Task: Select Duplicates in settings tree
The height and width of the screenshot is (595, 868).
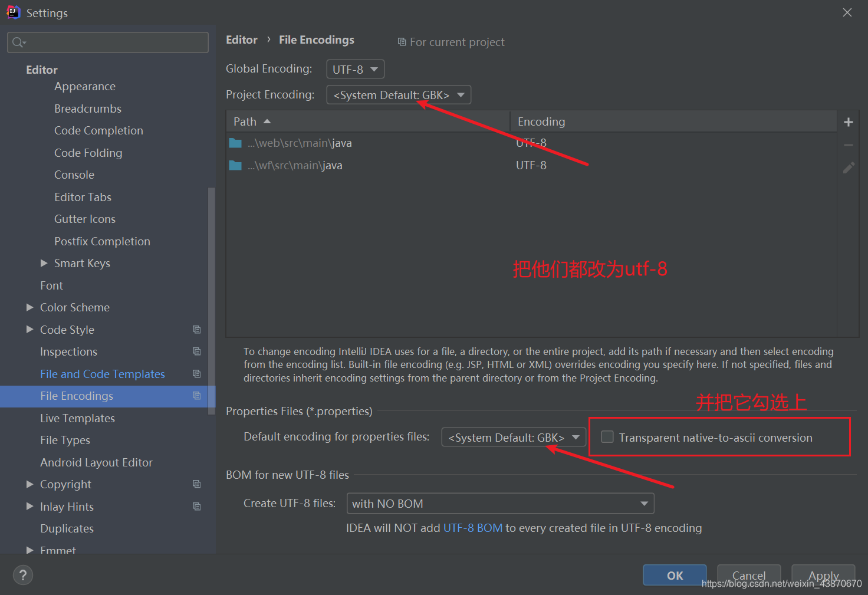Action: tap(67, 528)
